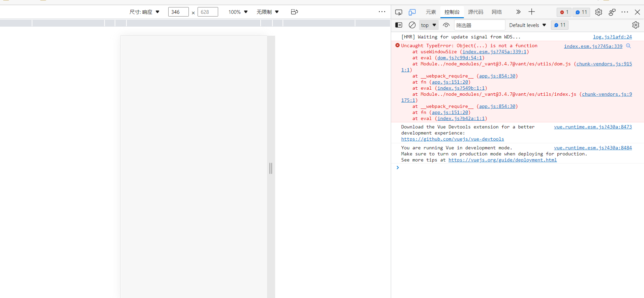This screenshot has width=644, height=298.
Task: Open the 100% zoom dropdown
Action: pyautogui.click(x=238, y=12)
